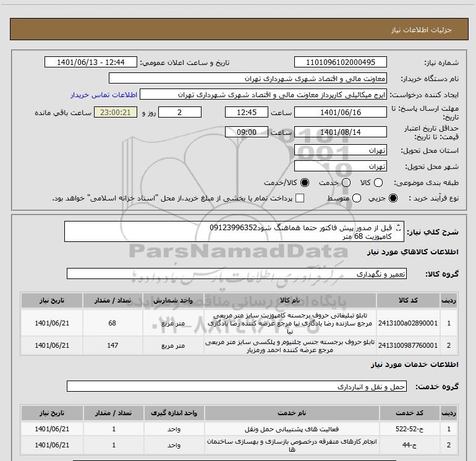Click the request creator field ایرج میکائیلی

pyautogui.click(x=263, y=94)
